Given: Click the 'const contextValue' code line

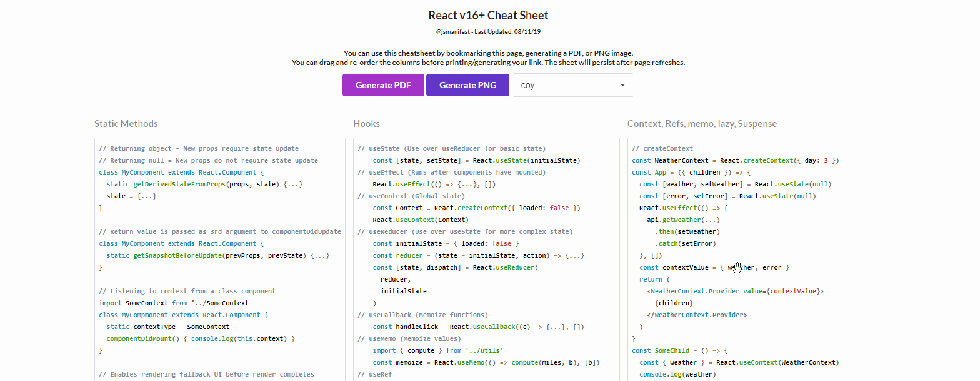Looking at the screenshot, I should pos(714,267).
